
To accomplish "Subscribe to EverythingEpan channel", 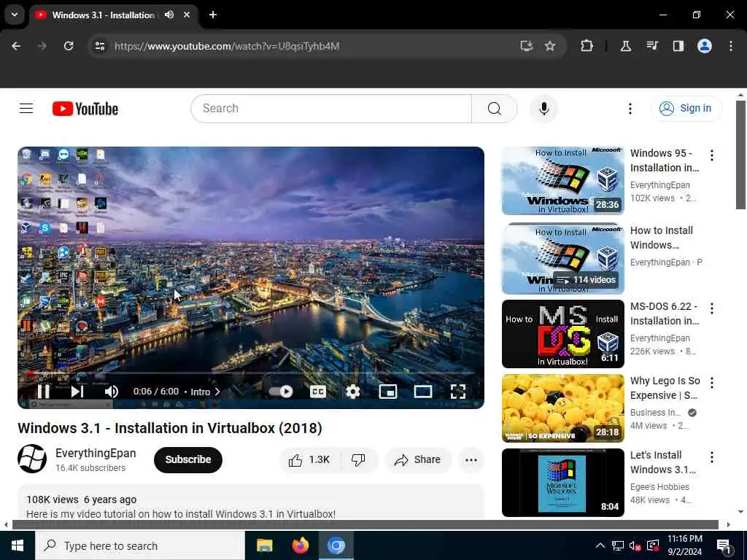I will (188, 459).
